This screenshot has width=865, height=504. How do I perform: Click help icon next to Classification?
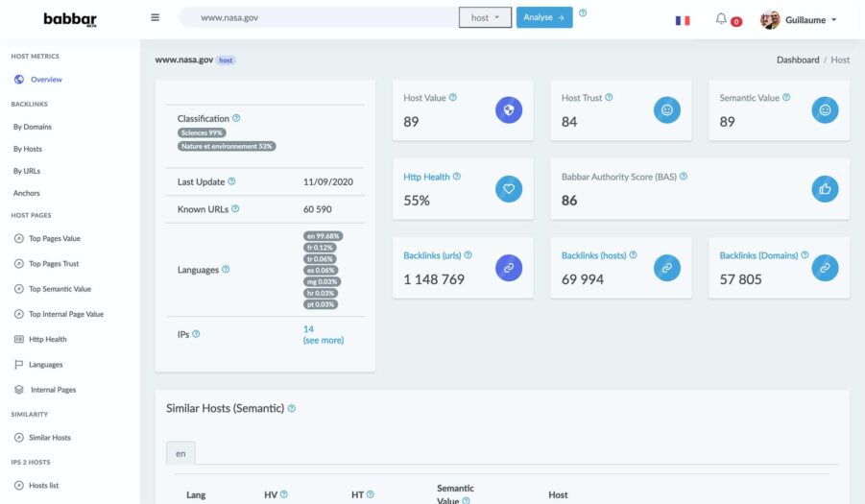tap(236, 118)
